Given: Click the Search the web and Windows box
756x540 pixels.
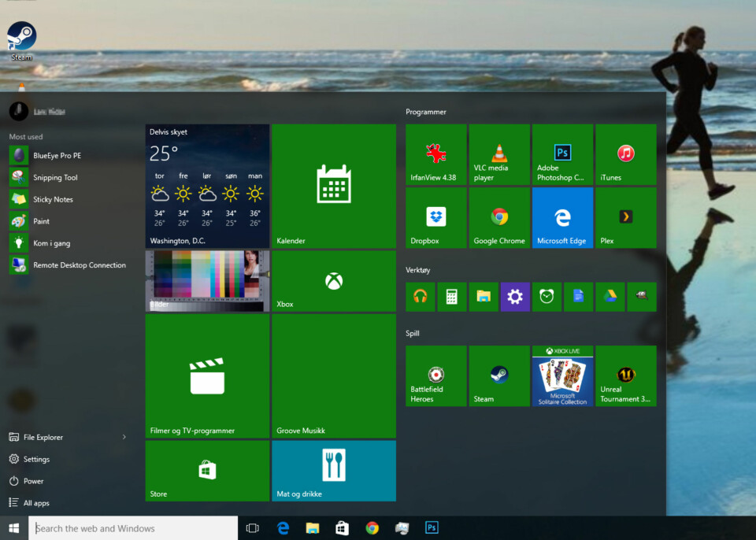Looking at the screenshot, I should tap(134, 528).
